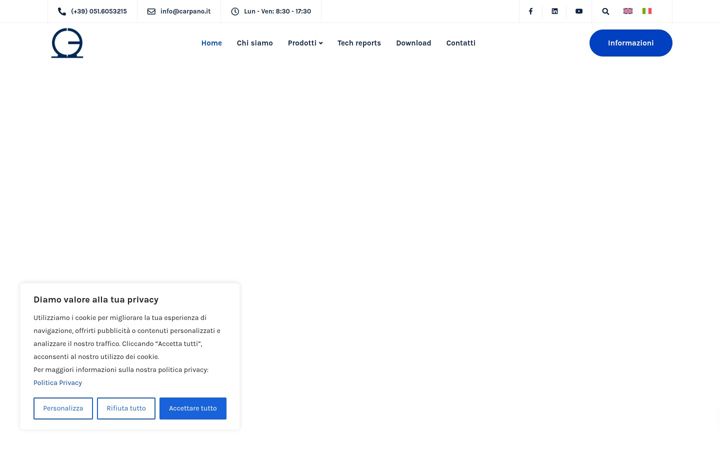Viewport: 720px width, 450px height.
Task: Click info@carpano.it email link
Action: [x=186, y=11]
